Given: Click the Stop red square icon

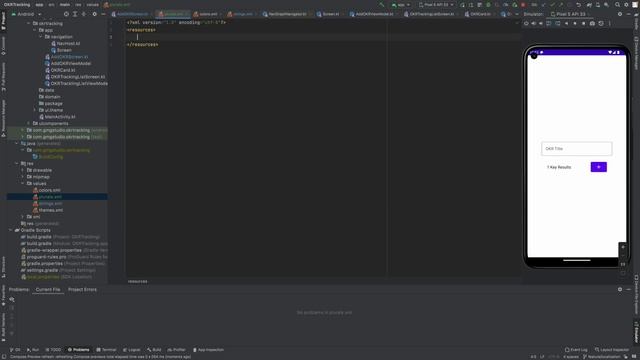Looking at the screenshot, I should coord(523,5).
